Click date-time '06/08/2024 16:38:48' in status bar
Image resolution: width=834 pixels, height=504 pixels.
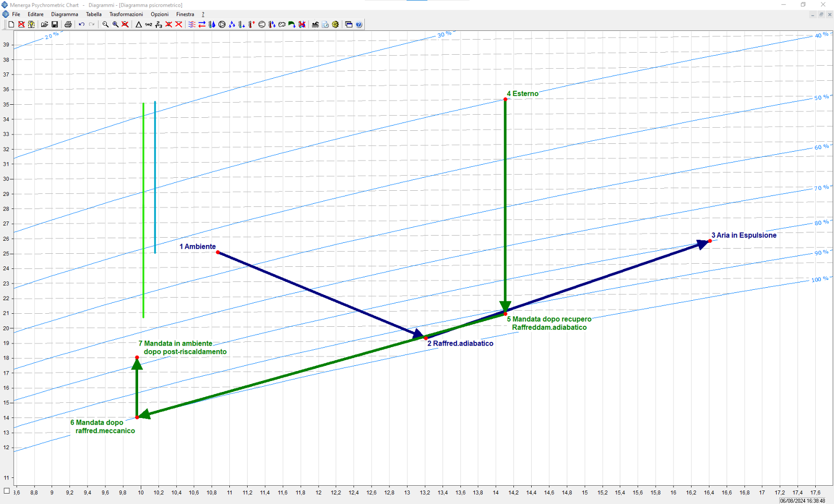pos(802,500)
